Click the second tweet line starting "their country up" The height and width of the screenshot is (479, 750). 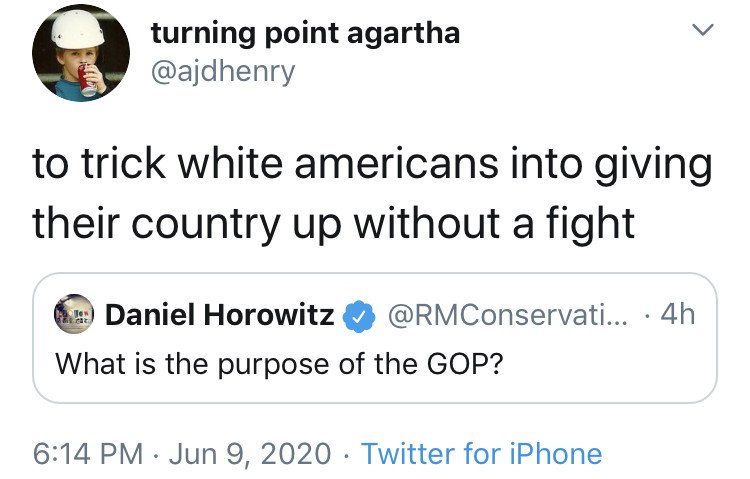click(333, 222)
